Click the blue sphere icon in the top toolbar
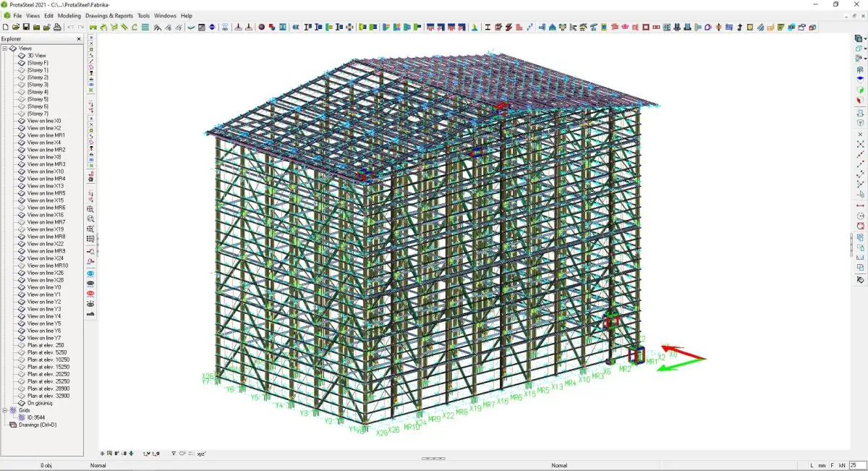This screenshot has height=471, width=868. click(210, 27)
